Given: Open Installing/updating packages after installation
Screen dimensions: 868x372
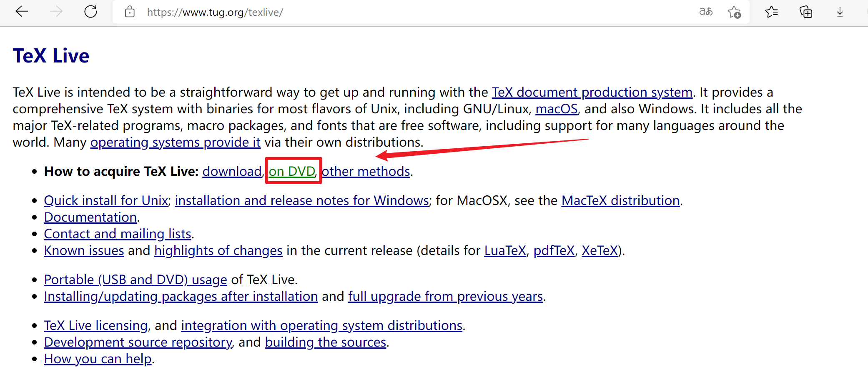Looking at the screenshot, I should pyautogui.click(x=181, y=296).
